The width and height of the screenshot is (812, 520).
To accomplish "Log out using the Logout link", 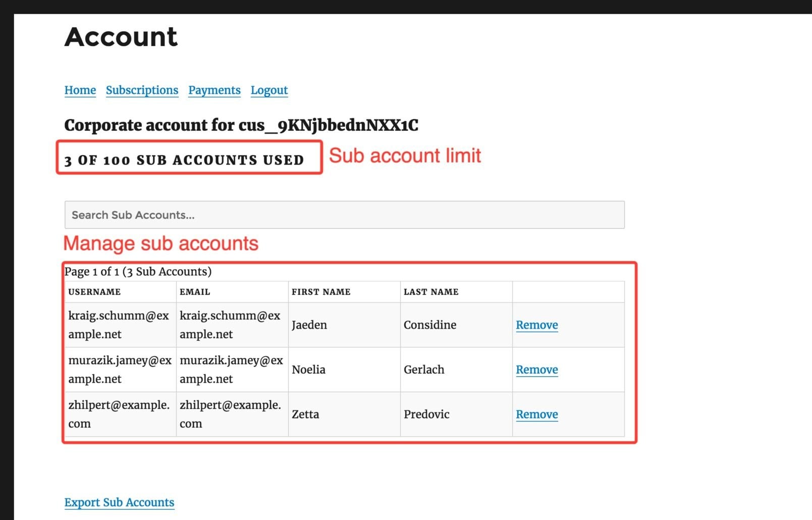I will (269, 90).
